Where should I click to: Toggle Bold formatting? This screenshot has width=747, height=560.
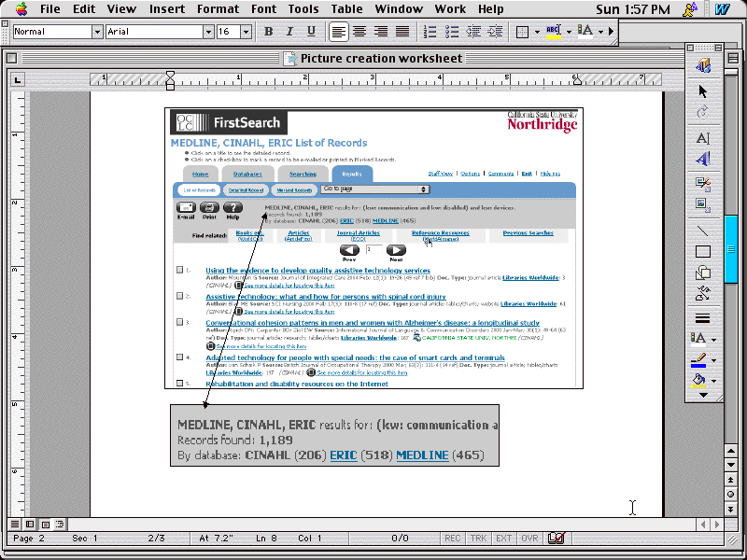pos(269,32)
